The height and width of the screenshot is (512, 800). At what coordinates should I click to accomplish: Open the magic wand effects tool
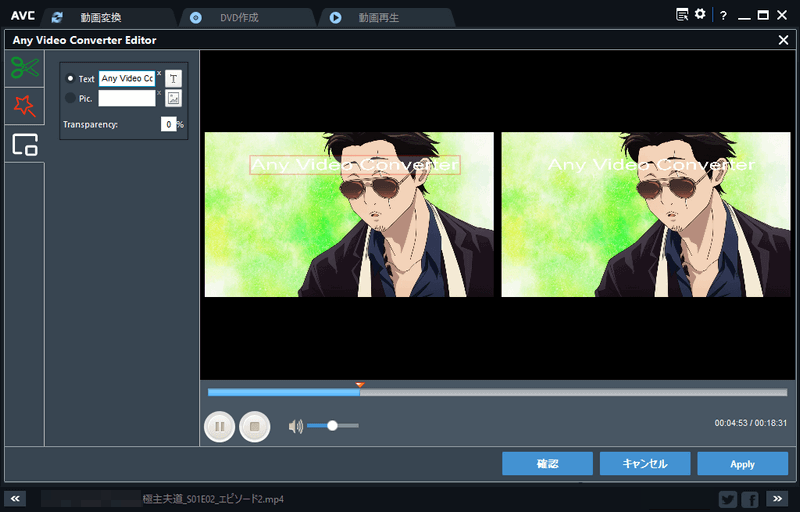pyautogui.click(x=24, y=105)
